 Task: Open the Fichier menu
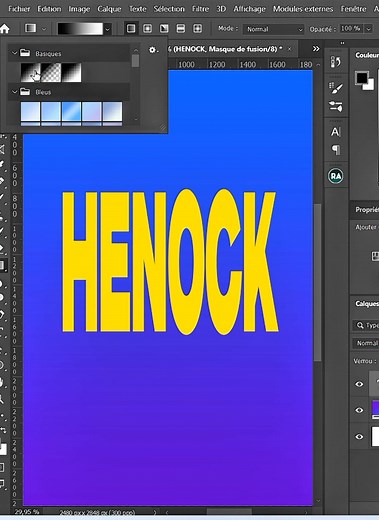click(19, 9)
